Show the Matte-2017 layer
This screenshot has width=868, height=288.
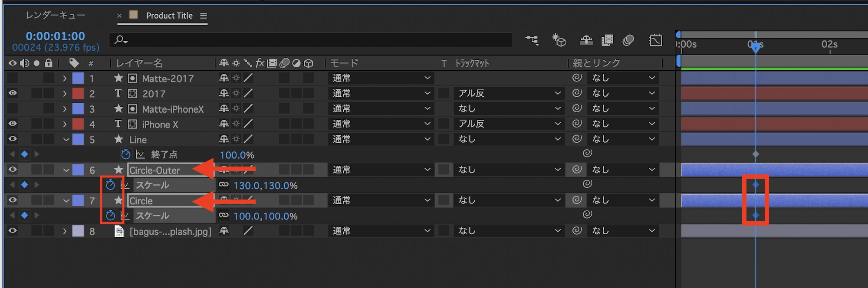(x=13, y=78)
